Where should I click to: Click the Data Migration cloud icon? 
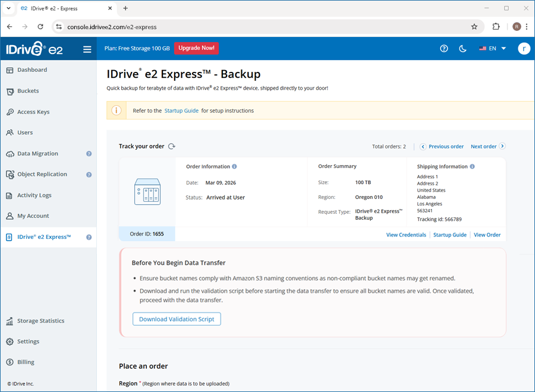coord(10,154)
